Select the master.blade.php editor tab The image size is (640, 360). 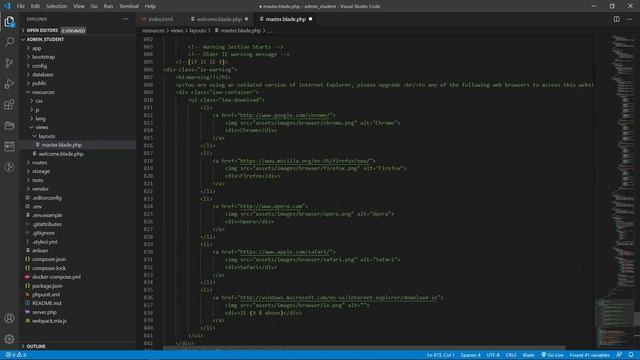coord(286,19)
